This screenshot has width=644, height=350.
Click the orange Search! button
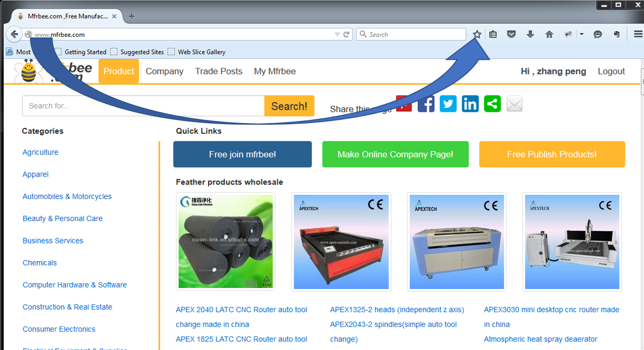click(x=289, y=106)
